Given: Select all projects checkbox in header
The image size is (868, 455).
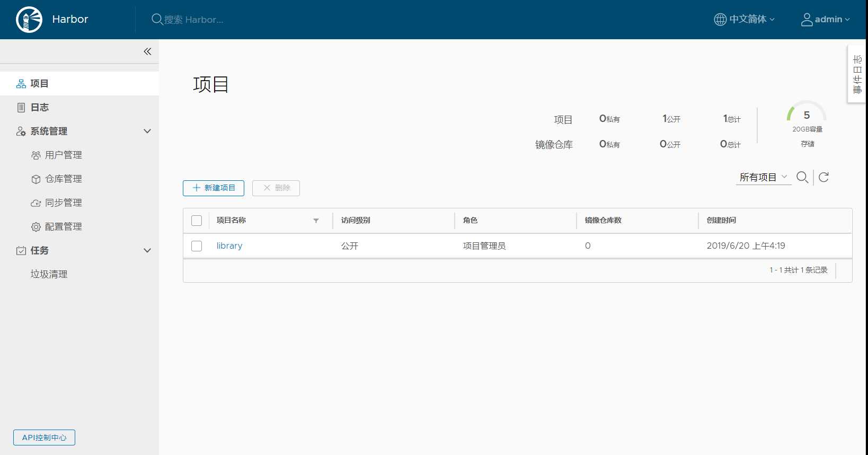Looking at the screenshot, I should tap(197, 221).
